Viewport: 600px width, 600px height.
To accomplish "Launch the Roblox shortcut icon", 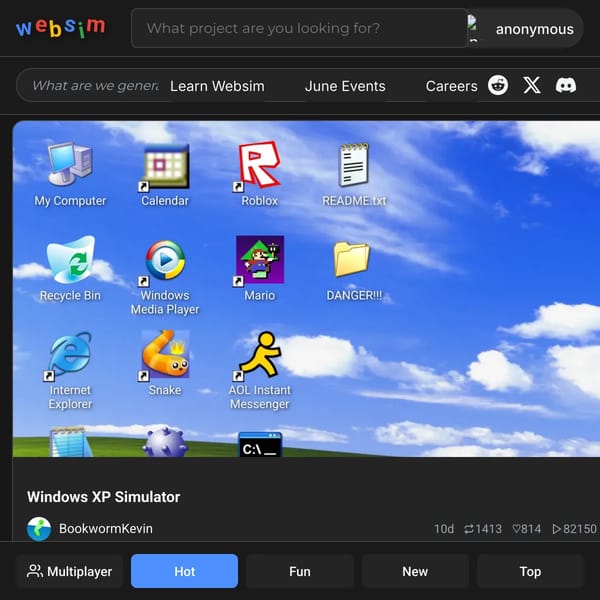I will pyautogui.click(x=259, y=165).
